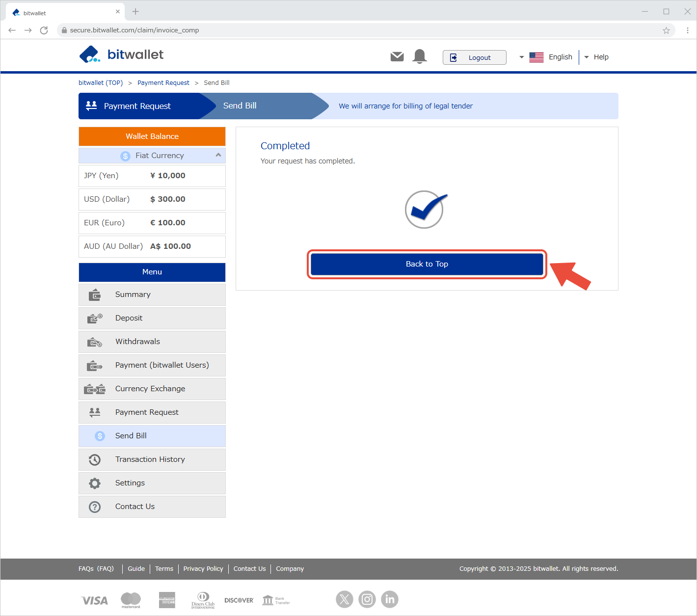This screenshot has height=616, width=697.
Task: Open the Instagram icon in footer
Action: coord(367,599)
